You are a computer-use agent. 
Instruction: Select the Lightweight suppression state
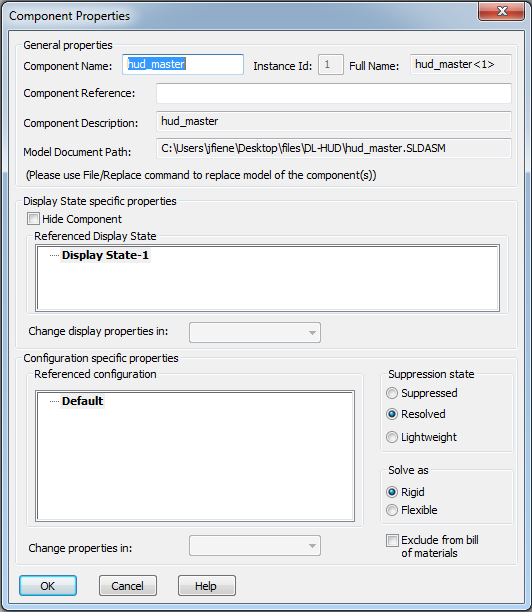coord(392,437)
